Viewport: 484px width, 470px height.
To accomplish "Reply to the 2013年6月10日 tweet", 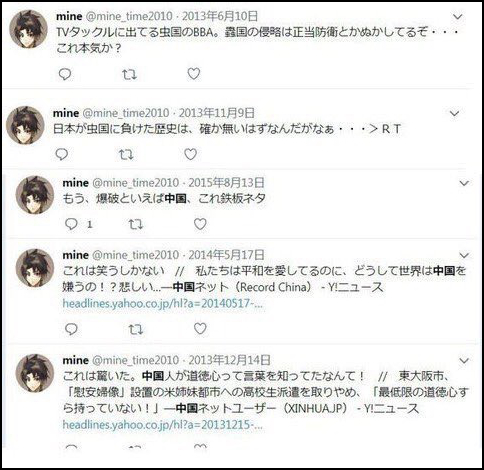I will (65, 74).
